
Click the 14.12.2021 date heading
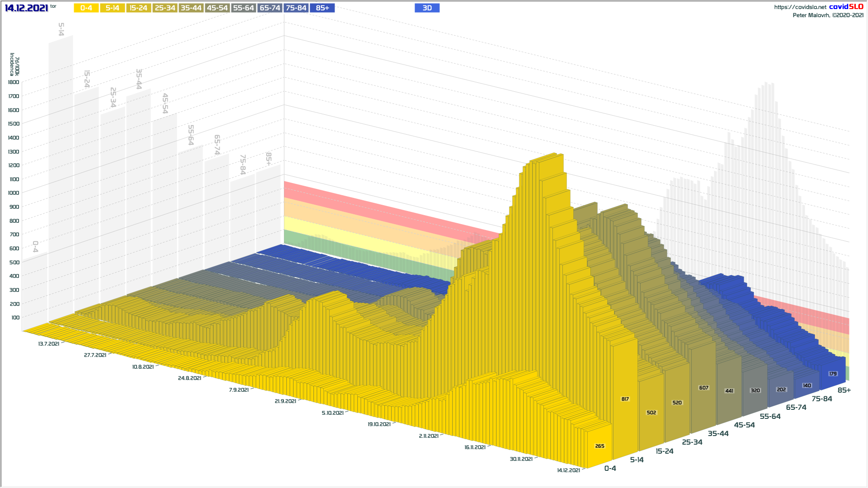click(x=26, y=8)
